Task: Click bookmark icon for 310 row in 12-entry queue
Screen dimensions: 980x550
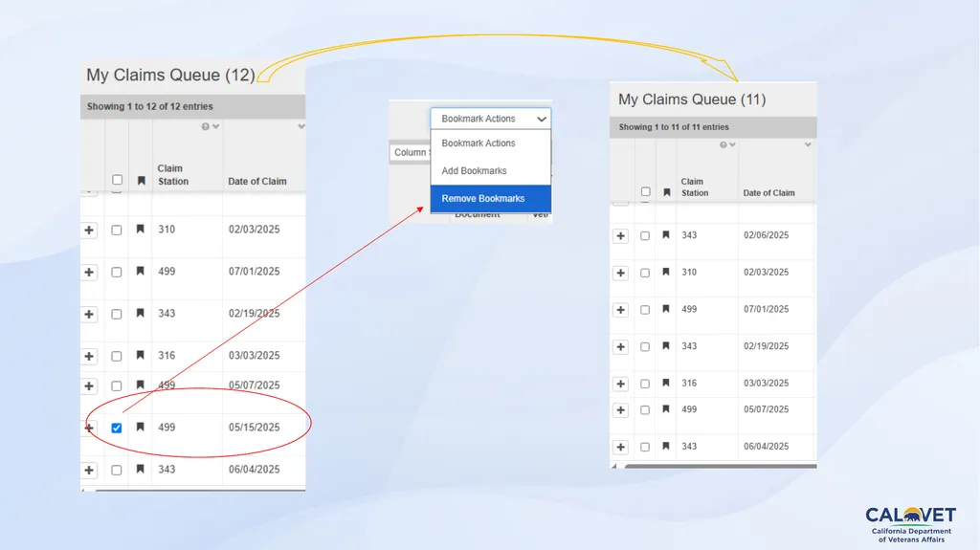Action: tap(140, 230)
